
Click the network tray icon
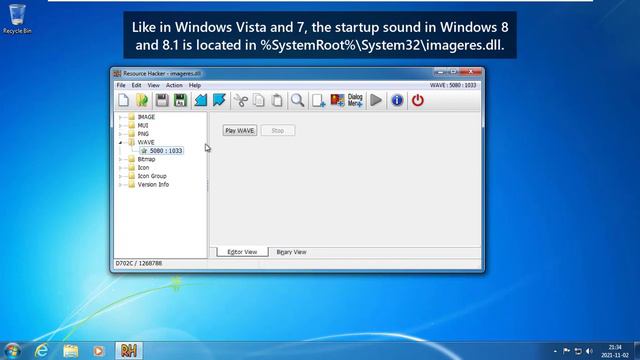pyautogui.click(x=578, y=351)
